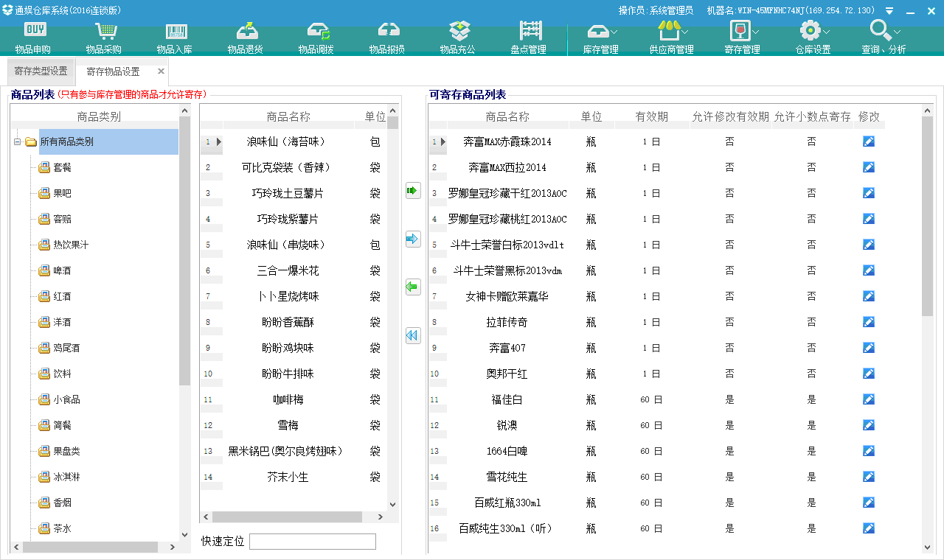
Task: Select product 三合一爆米花
Action: coord(288,270)
